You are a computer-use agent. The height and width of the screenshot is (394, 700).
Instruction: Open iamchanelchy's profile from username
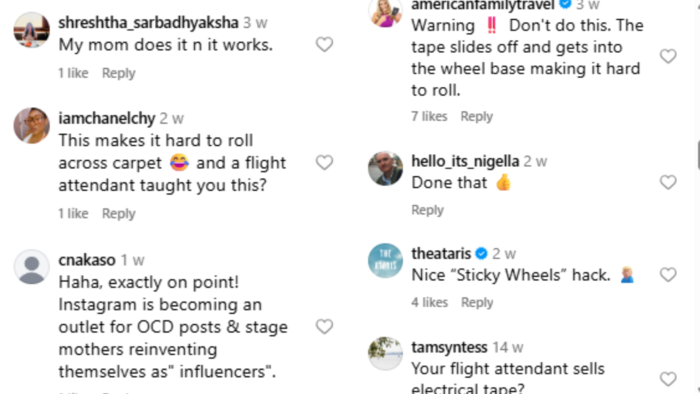107,119
